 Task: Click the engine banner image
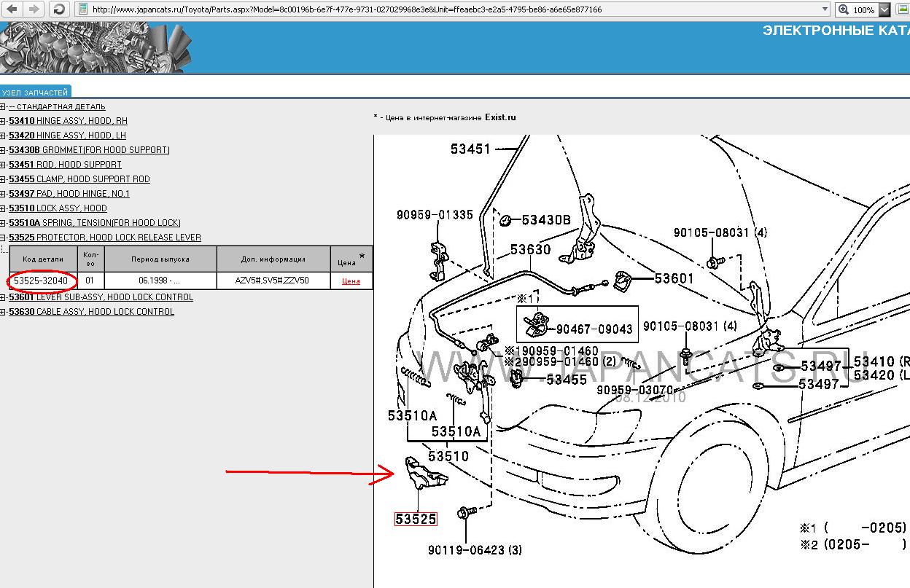point(91,47)
